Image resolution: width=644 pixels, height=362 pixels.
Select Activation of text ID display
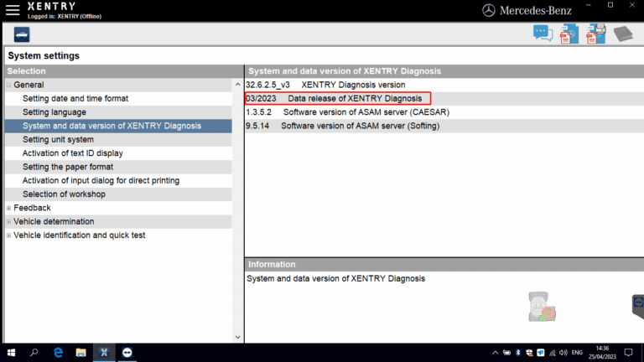point(73,153)
